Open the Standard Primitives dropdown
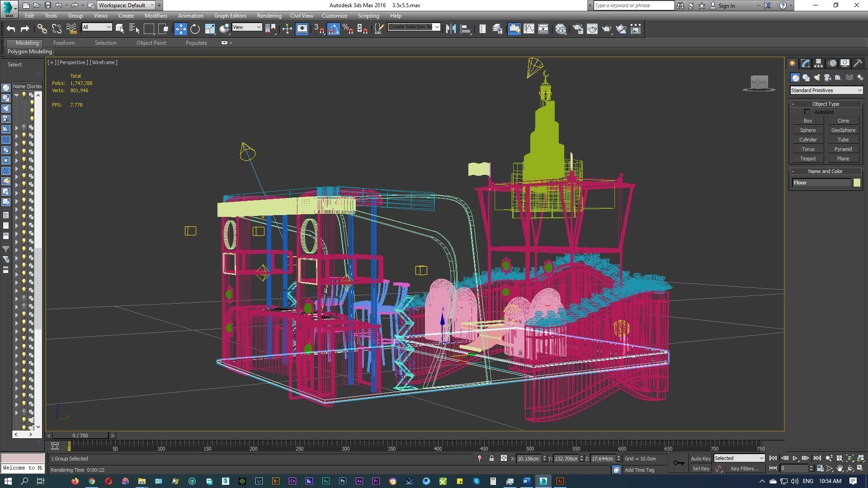 [826, 90]
